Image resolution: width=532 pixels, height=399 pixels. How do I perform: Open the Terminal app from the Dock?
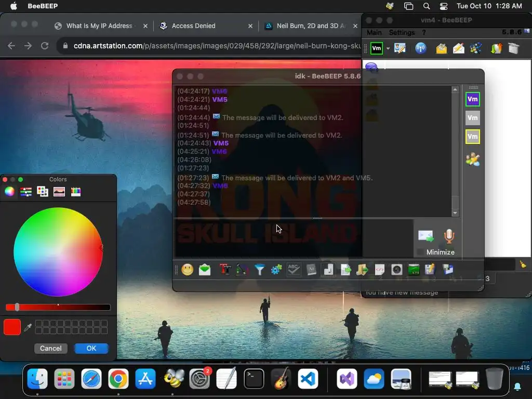[254, 379]
